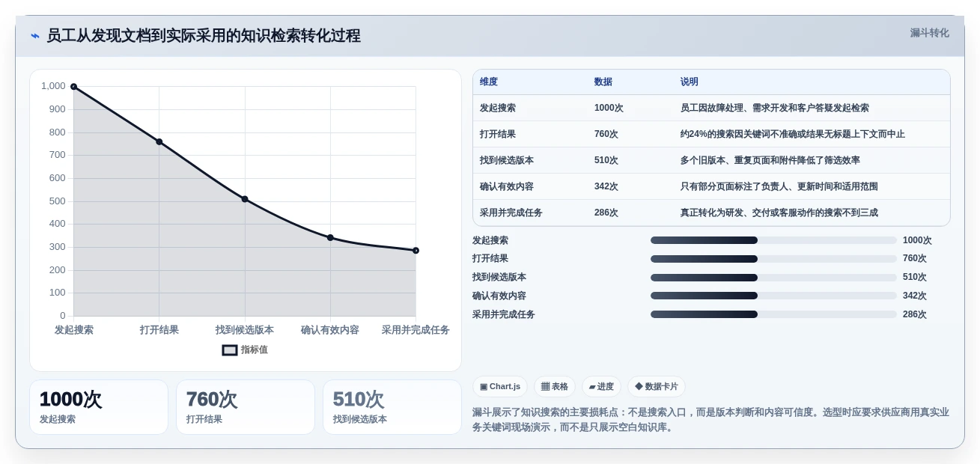Click the chart data point for 确认有效内容

[x=330, y=237]
